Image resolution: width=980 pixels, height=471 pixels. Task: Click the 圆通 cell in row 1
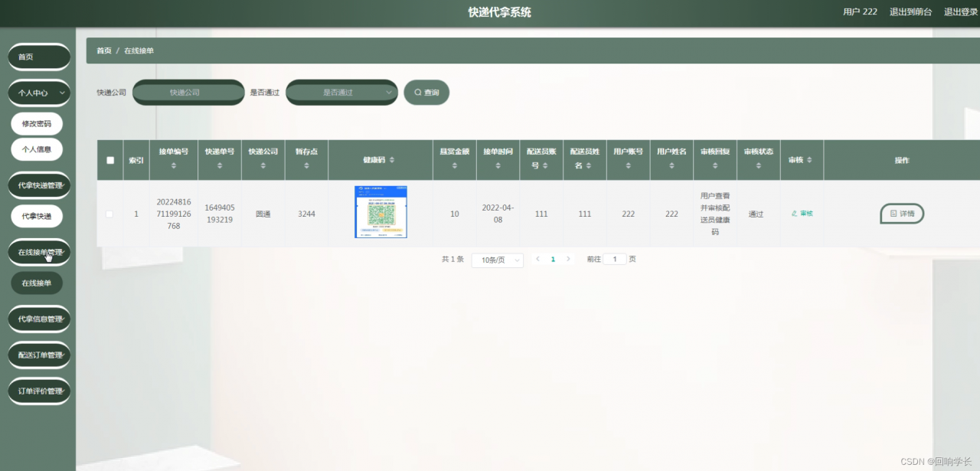tap(263, 214)
